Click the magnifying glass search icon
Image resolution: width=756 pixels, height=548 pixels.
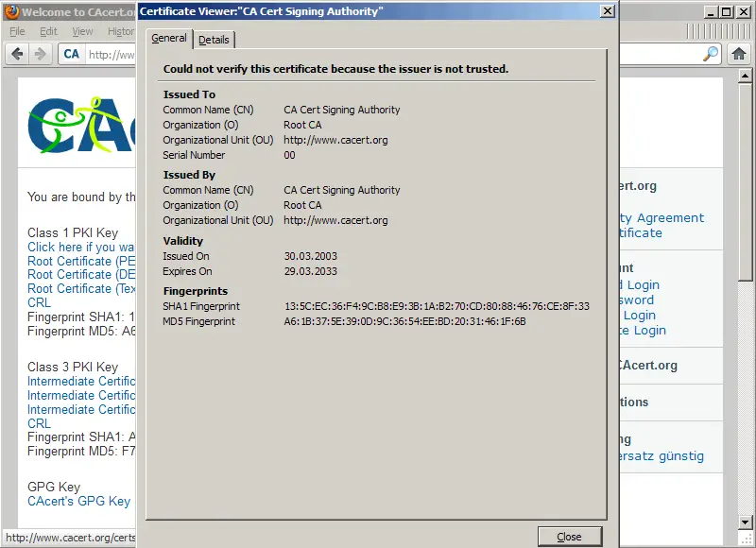tap(711, 54)
